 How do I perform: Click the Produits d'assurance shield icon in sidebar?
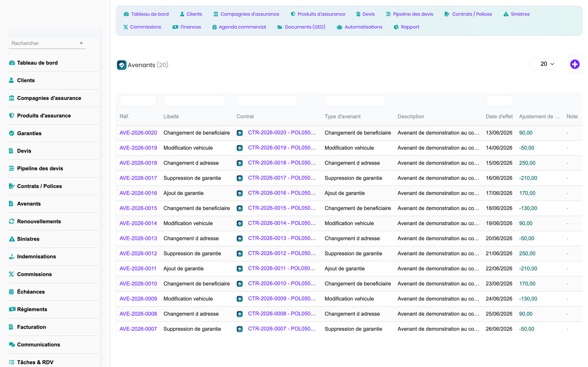[x=11, y=116]
